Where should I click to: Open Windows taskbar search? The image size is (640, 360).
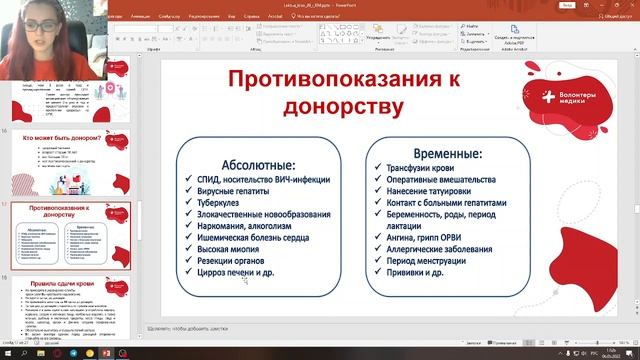click(24, 353)
